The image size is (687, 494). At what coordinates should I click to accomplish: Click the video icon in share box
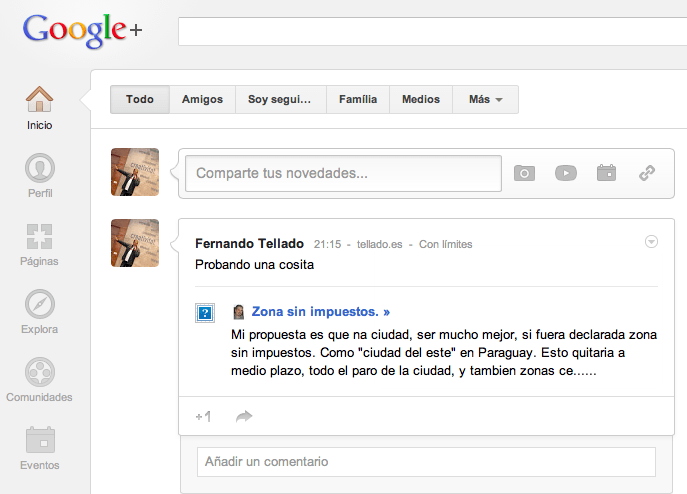pos(566,173)
